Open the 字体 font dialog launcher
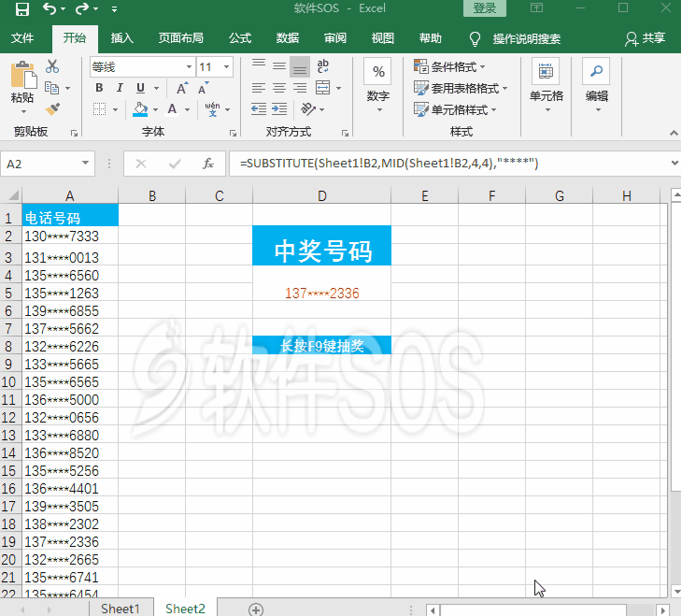This screenshot has height=616, width=681. (x=234, y=133)
